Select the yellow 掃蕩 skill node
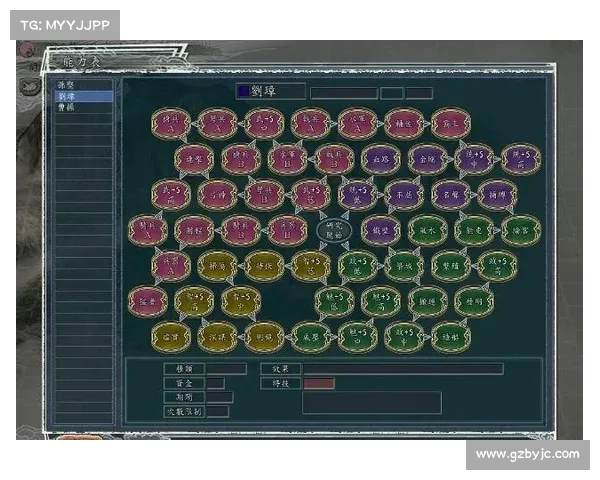Image resolution: width=600 pixels, height=480 pixels. pos(217,265)
